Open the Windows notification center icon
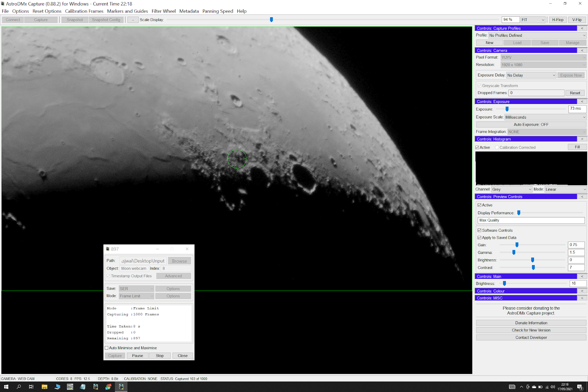 (x=579, y=387)
